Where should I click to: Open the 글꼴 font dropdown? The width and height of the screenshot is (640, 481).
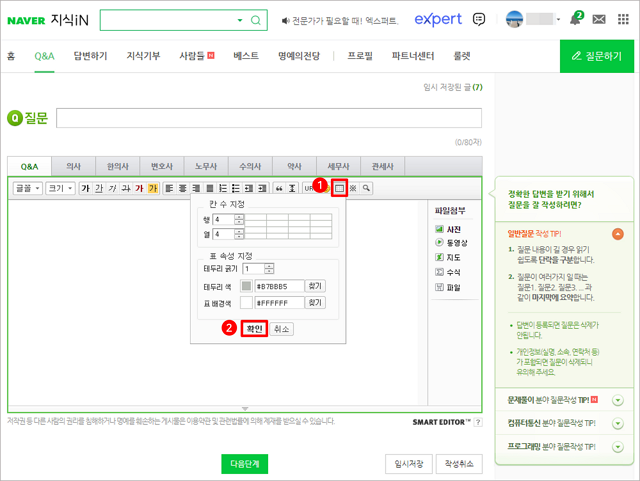tap(26, 188)
